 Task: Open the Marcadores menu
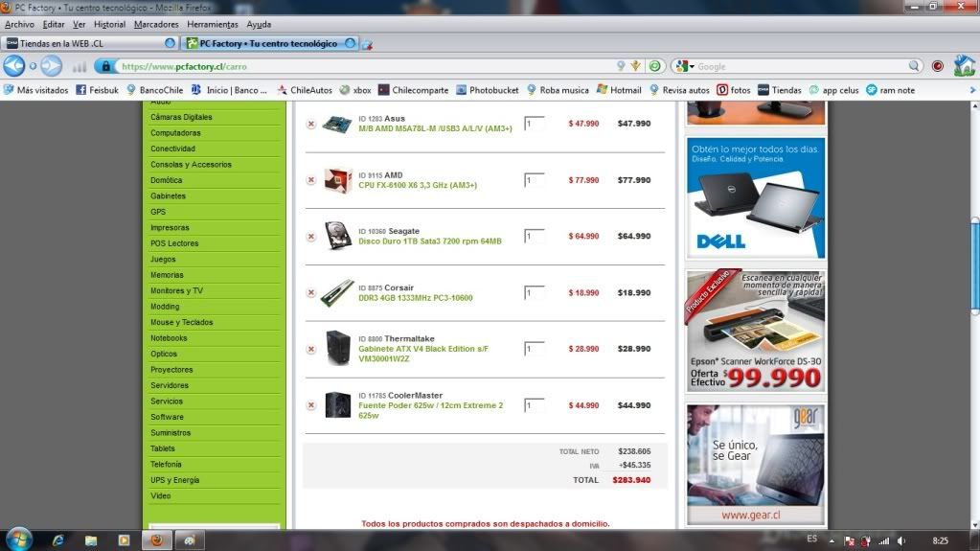click(x=156, y=24)
